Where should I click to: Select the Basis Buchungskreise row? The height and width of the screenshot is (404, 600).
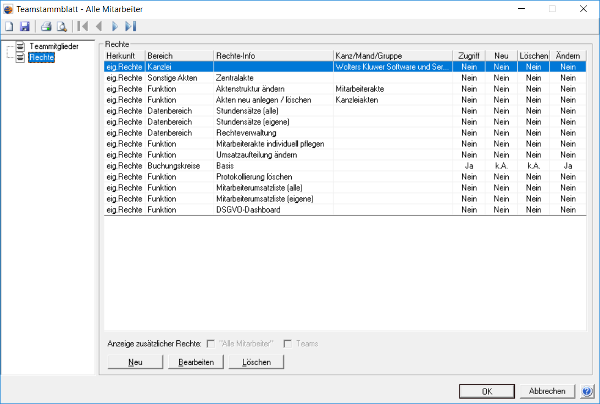(x=345, y=166)
